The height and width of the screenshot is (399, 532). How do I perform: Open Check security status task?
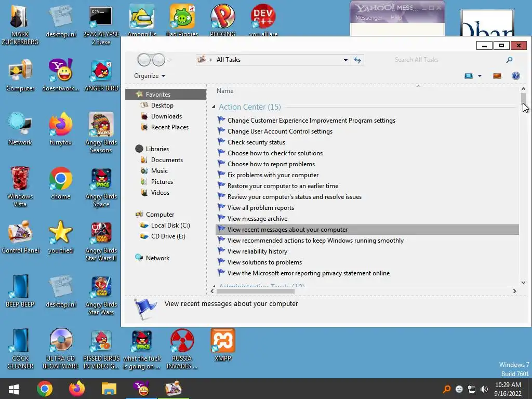(x=256, y=142)
